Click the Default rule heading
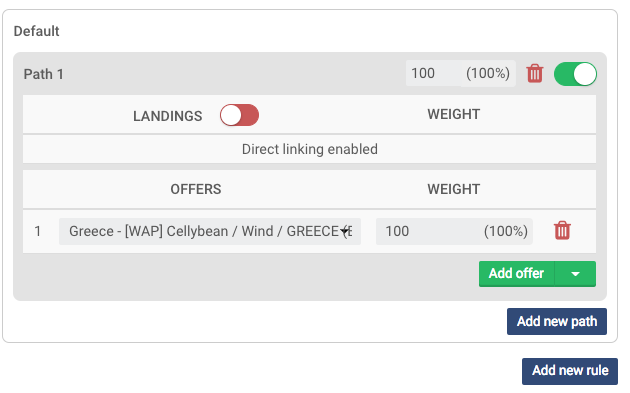Image resolution: width=630 pixels, height=393 pixels. pos(37,31)
